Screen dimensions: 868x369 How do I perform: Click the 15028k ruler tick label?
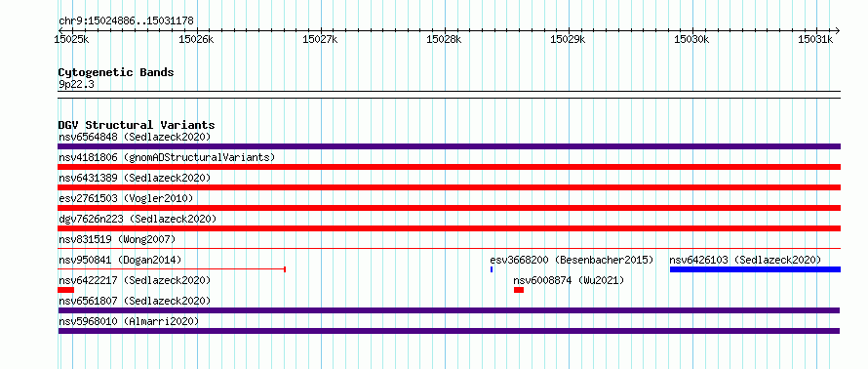click(444, 39)
